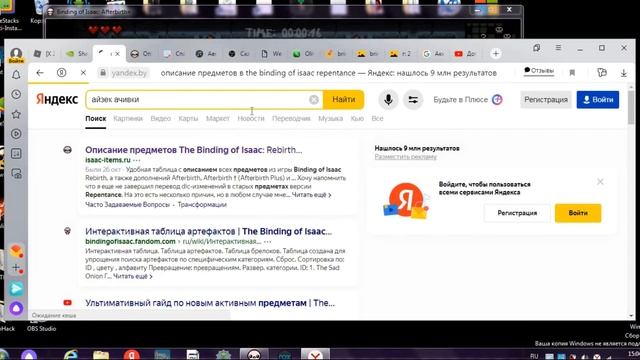Viewport: 640px width, 360px height.
Task: Click the Yandex logo
Action: tap(57, 99)
